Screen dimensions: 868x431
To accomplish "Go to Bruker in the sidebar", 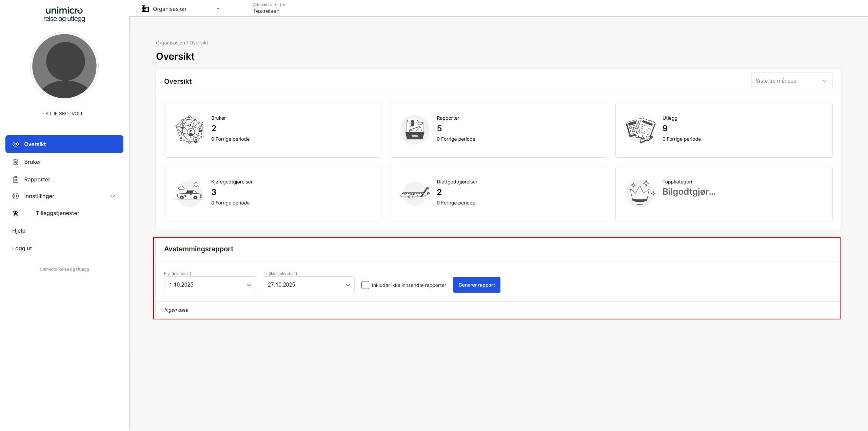I will tap(33, 162).
